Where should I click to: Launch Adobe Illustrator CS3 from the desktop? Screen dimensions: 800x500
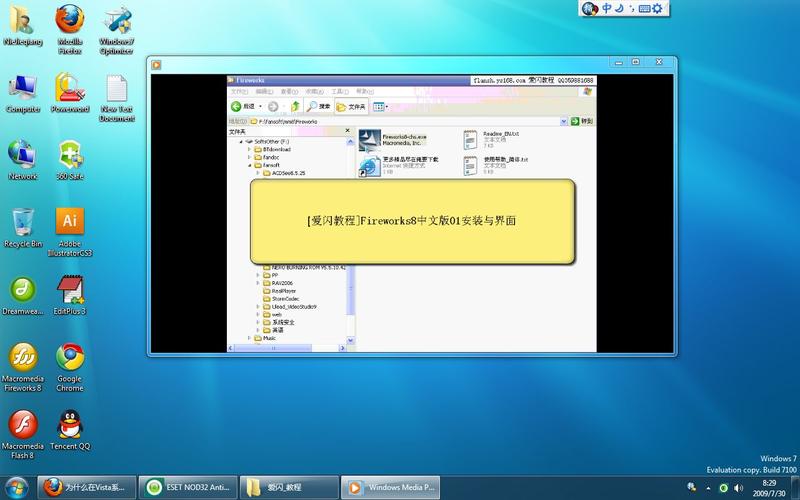coord(70,232)
